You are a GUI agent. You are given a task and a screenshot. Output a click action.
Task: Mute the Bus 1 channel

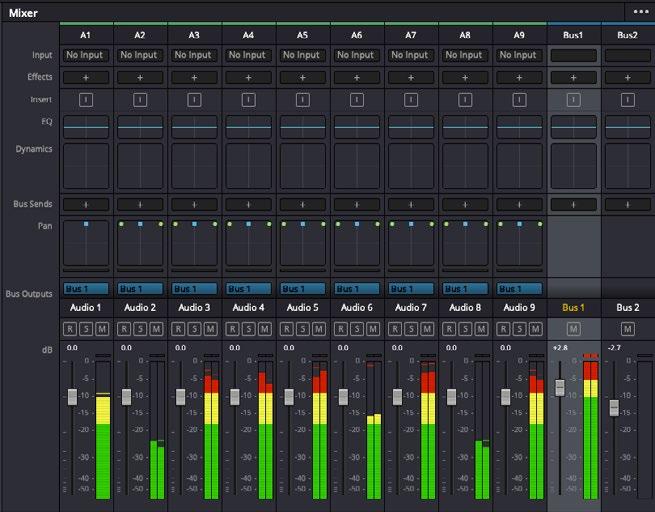click(x=573, y=329)
